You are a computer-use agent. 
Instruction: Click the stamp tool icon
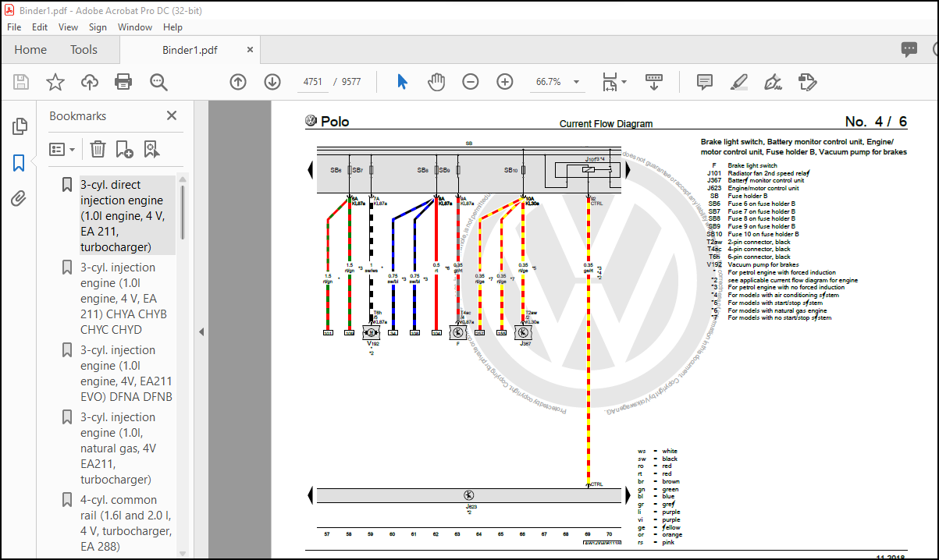pyautogui.click(x=808, y=82)
